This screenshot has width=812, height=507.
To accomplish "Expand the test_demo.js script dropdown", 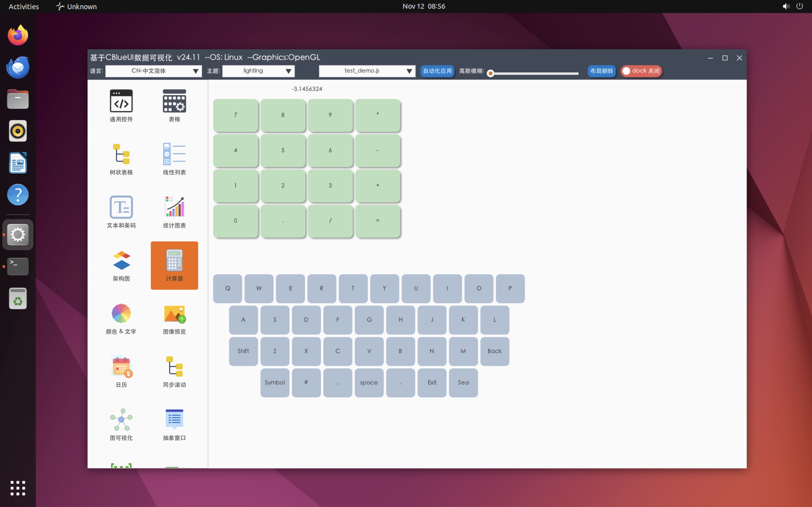I will 367,71.
